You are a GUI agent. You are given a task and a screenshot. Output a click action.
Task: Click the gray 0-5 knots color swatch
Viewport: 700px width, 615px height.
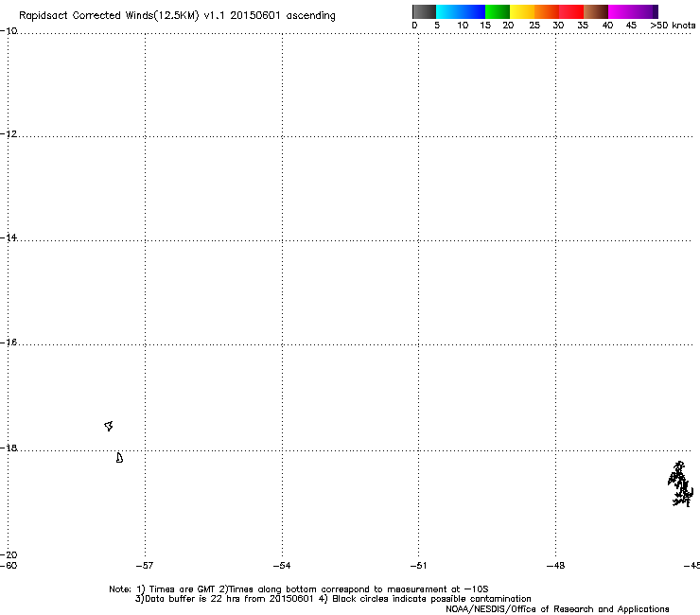pyautogui.click(x=424, y=11)
